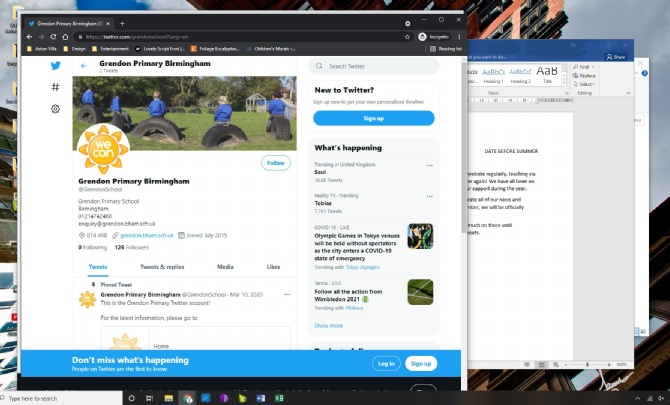Screen dimensions: 670x405
Task: Open the Aston Villa bookmarks folder
Action: tap(42, 49)
